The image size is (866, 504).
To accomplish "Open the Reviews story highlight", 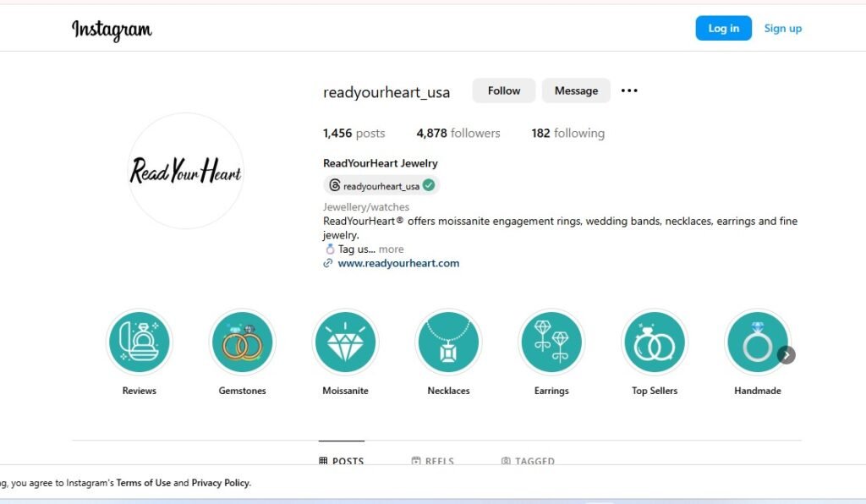I will point(140,342).
